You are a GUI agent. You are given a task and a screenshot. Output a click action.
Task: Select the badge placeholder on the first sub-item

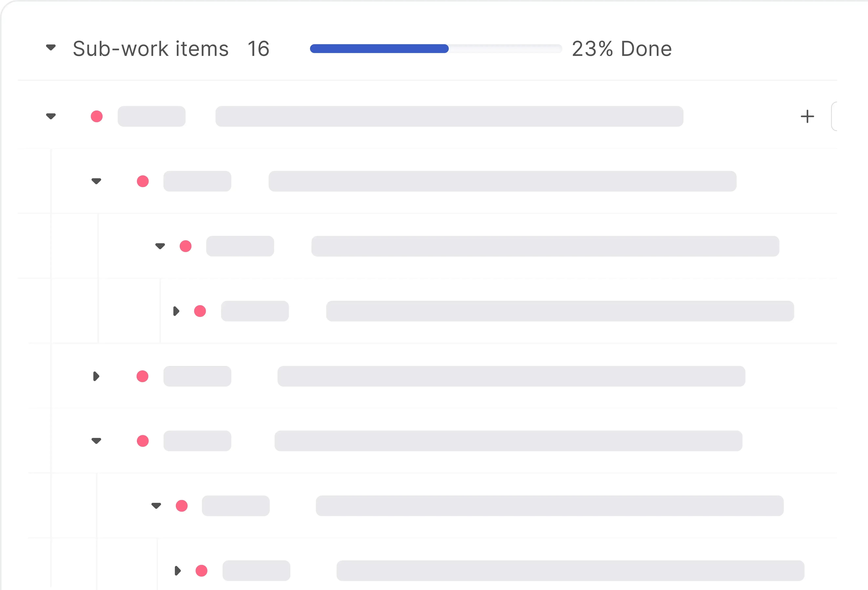pyautogui.click(x=197, y=181)
